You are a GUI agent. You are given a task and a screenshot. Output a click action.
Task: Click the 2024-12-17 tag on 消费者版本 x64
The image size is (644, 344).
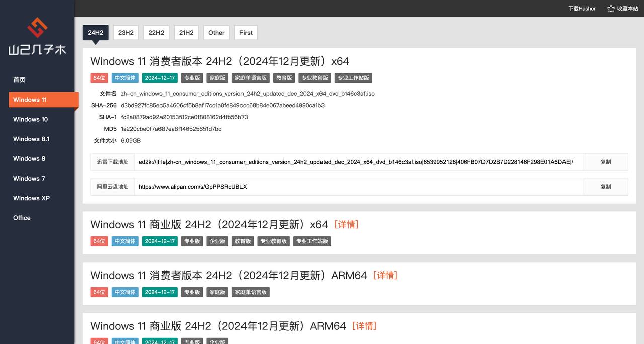click(x=160, y=78)
